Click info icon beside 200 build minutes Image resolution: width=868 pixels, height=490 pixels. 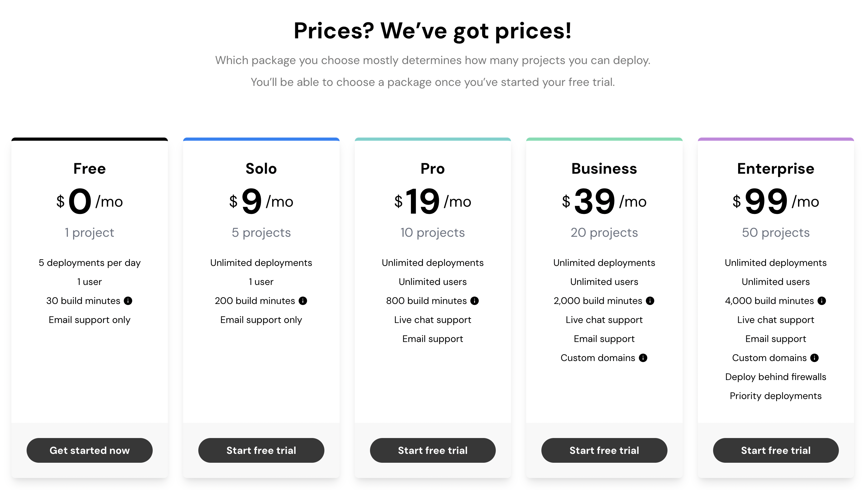pyautogui.click(x=303, y=301)
